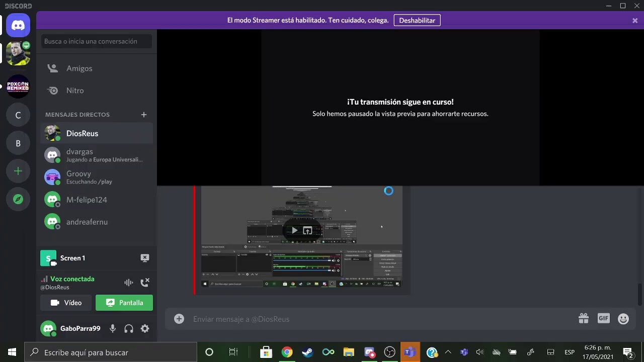Open the PDXCON Remixed server
The width and height of the screenshot is (644, 362).
18,86
